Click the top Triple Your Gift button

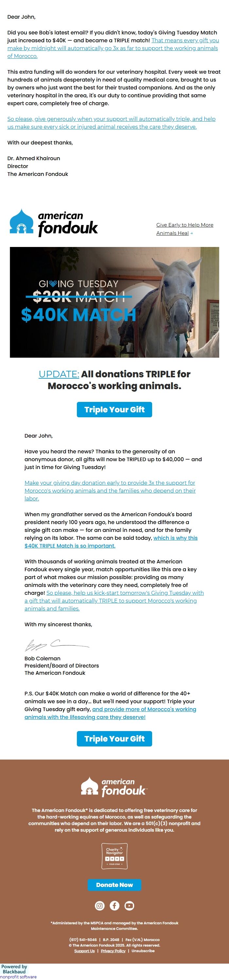tap(114, 410)
